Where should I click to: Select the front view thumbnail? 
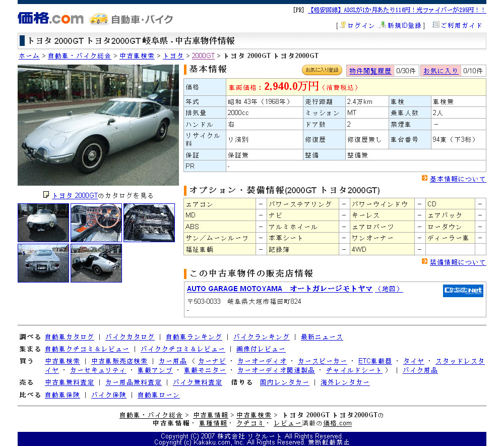(x=43, y=222)
